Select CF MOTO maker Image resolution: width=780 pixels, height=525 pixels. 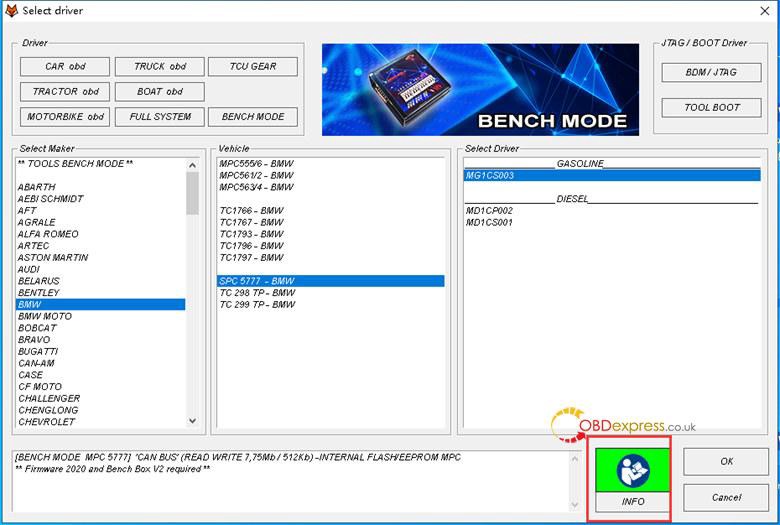click(x=101, y=387)
